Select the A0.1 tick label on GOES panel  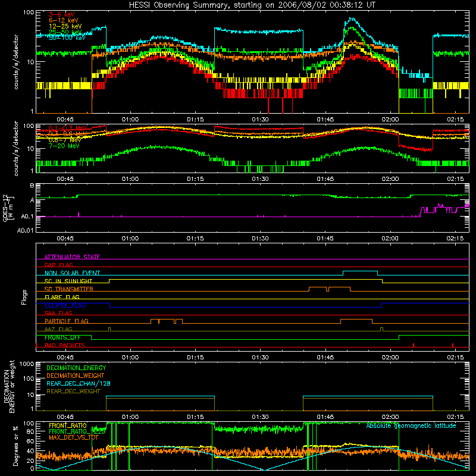(27, 217)
